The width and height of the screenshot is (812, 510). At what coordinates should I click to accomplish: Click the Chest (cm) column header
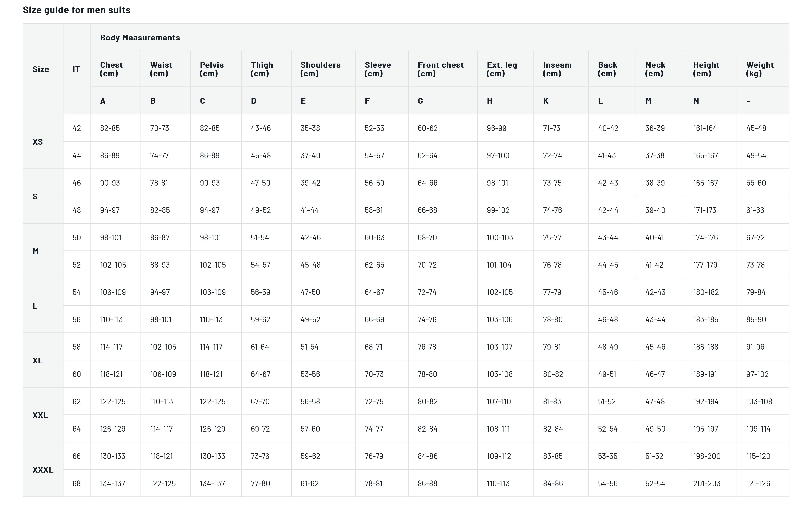click(111, 69)
